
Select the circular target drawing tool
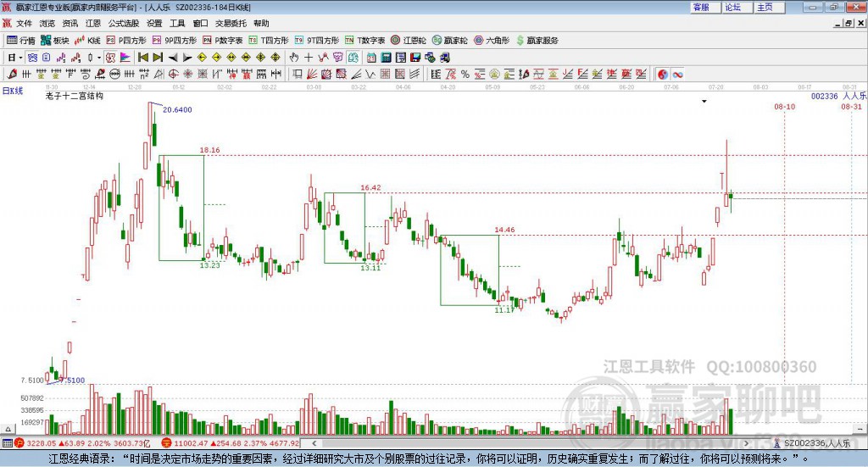(173, 74)
